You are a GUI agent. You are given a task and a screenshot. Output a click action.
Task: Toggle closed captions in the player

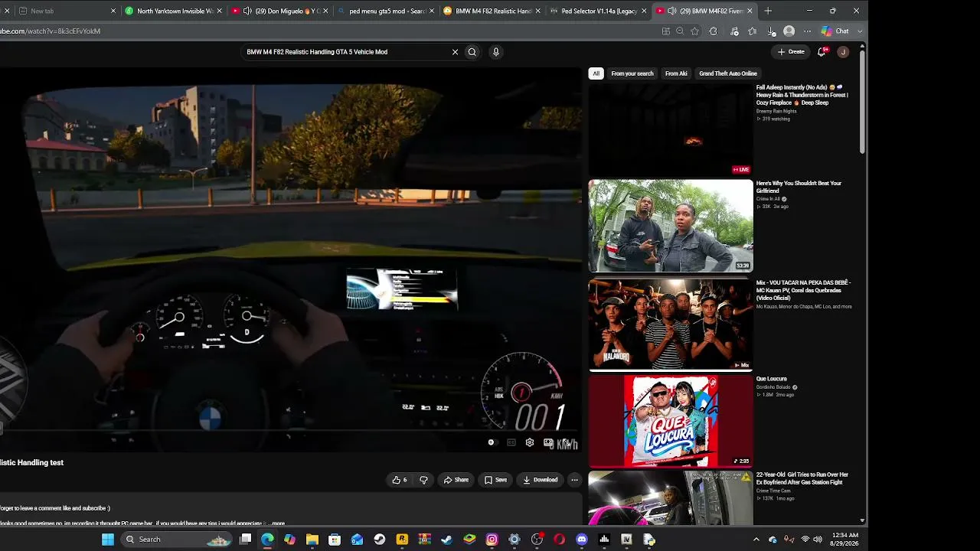(x=511, y=442)
